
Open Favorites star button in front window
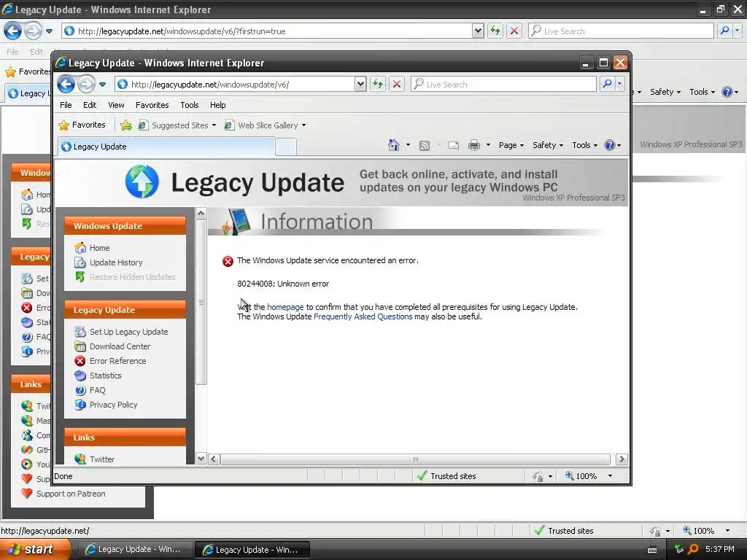(x=82, y=125)
